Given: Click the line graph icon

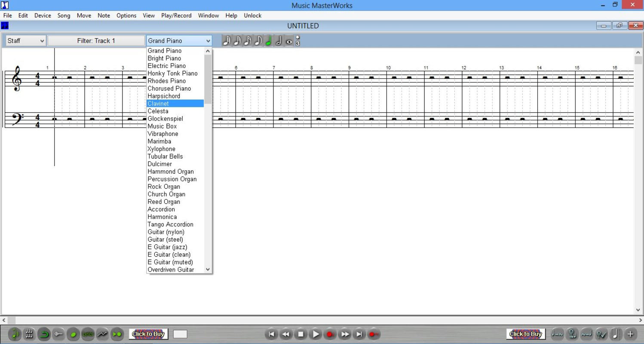Looking at the screenshot, I should click(102, 334).
